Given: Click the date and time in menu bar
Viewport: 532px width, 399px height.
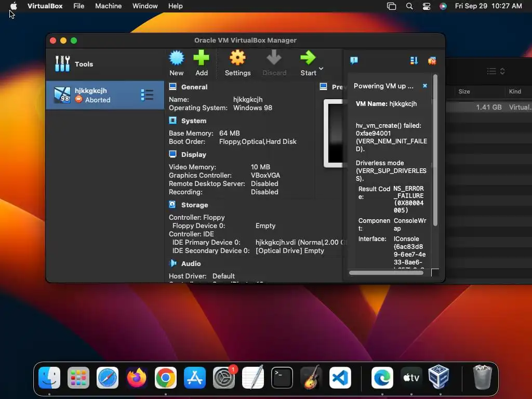Looking at the screenshot, I should 488,6.
